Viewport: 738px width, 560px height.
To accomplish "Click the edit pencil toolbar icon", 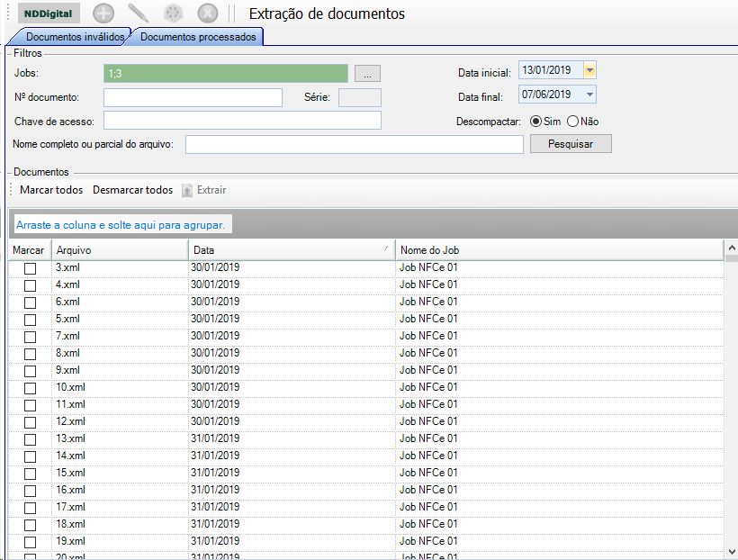I will tap(138, 14).
